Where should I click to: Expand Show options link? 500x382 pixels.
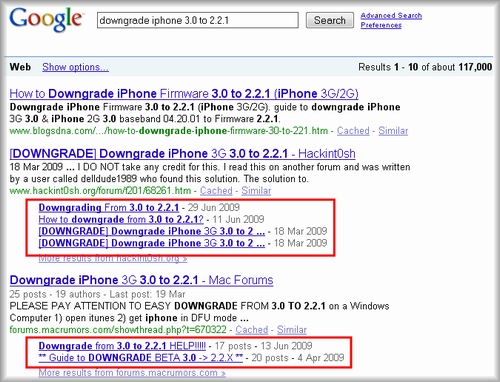tap(75, 67)
